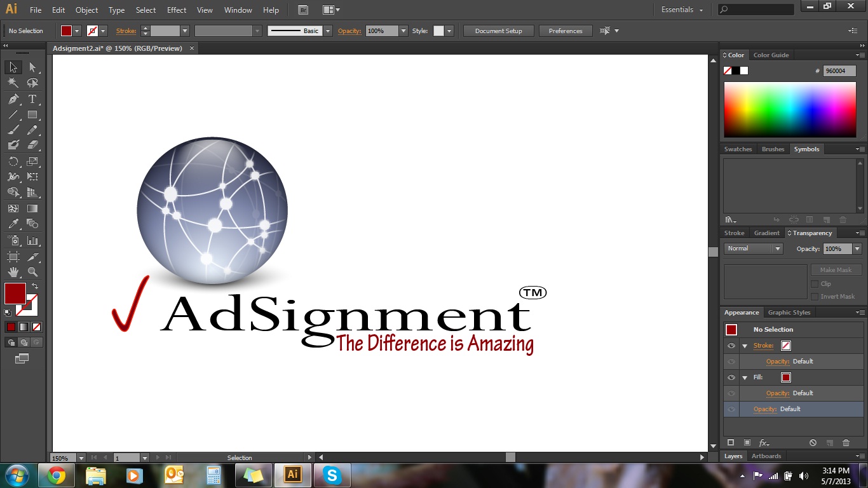
Task: Click the hex value field showing 960004
Action: [838, 71]
